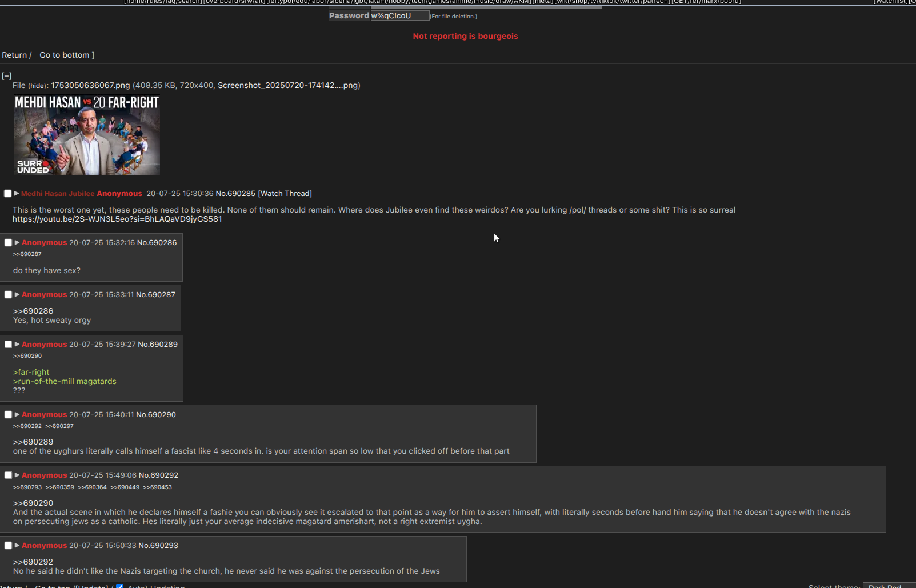
Task: Follow small backlink >>690290 under post 690289 header
Action: tap(27, 355)
